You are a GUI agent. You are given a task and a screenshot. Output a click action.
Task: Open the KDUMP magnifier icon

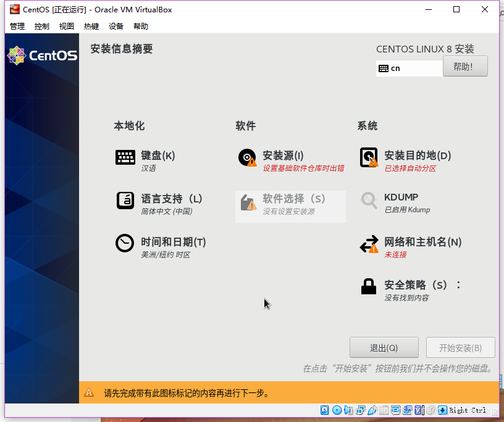(x=369, y=201)
